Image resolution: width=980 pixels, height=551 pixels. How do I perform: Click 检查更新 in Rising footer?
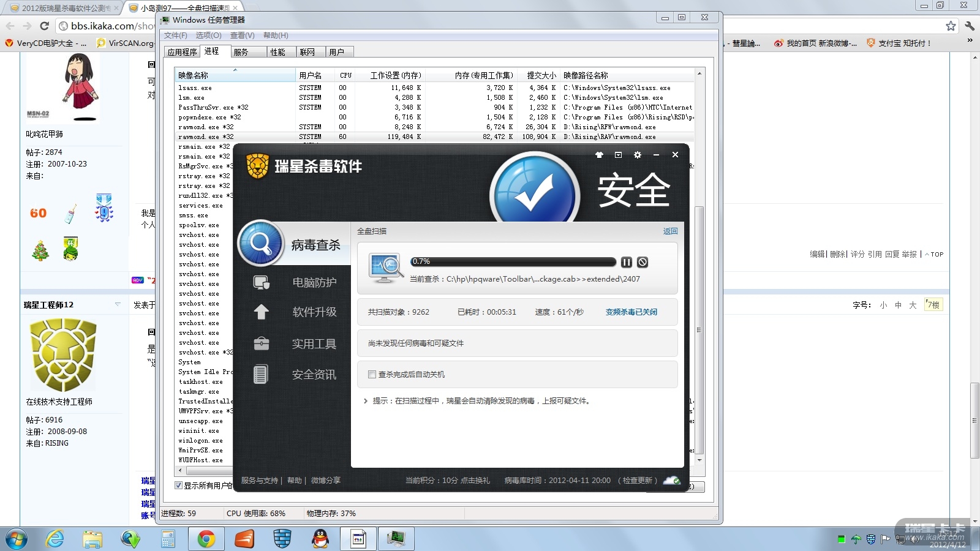tap(638, 481)
